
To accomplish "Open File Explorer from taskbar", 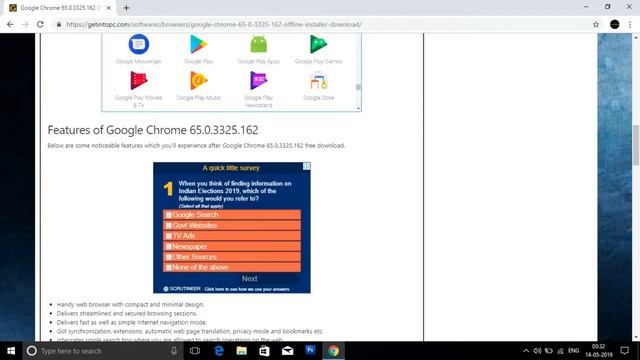I will click(x=242, y=351).
